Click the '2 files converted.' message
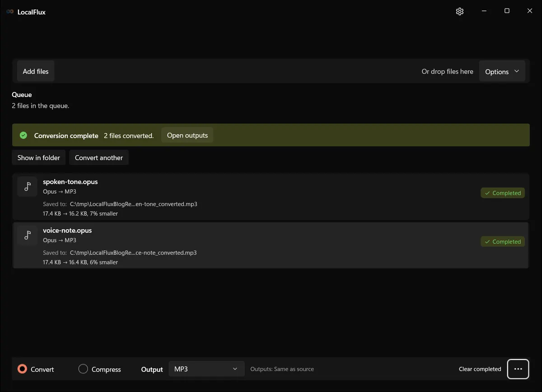542x392 pixels. pyautogui.click(x=129, y=135)
